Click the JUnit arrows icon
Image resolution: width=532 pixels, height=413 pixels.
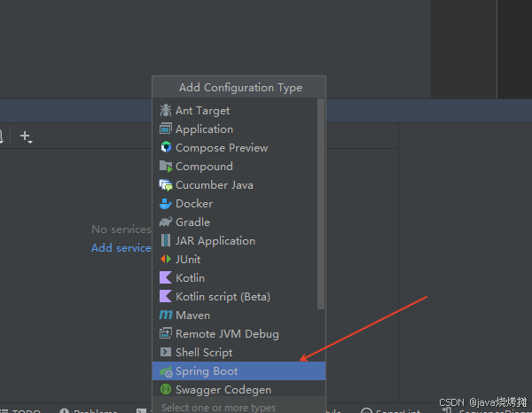pyautogui.click(x=166, y=259)
